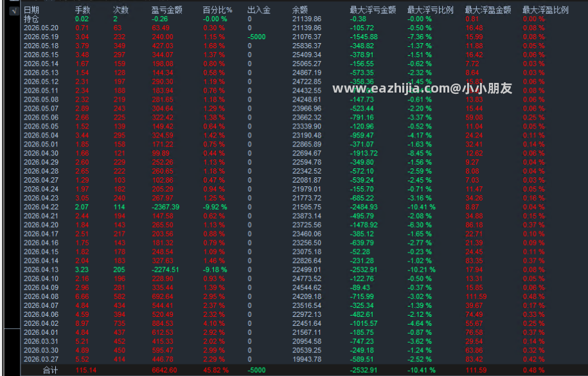Click total profit value 6642.60
Viewport: 588px width, 376px height.
coord(165,370)
